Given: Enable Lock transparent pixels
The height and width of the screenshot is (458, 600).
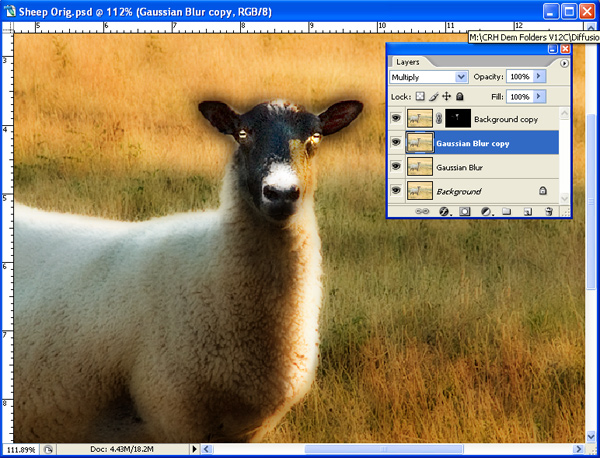Looking at the screenshot, I should point(420,96).
